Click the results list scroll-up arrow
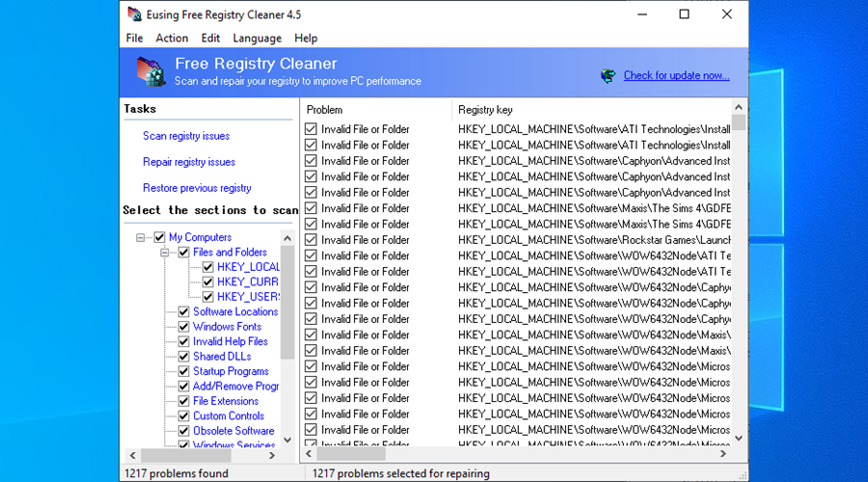The image size is (868, 482). (739, 106)
